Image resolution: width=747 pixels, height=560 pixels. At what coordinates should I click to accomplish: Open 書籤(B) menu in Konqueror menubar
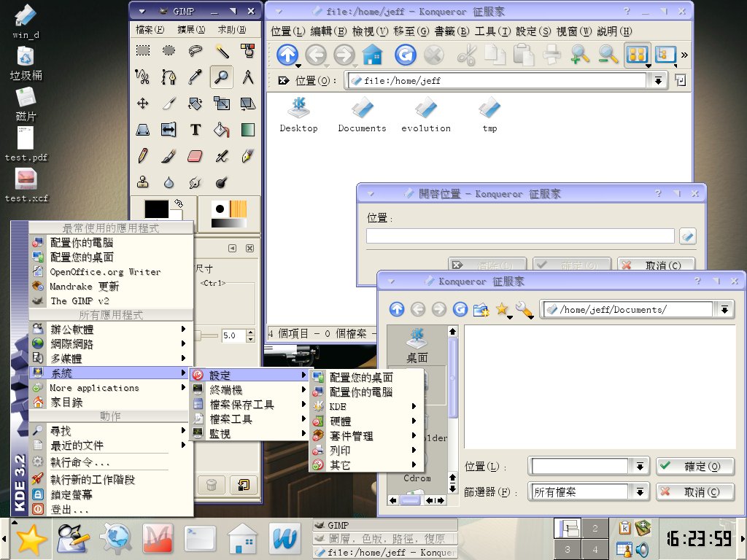click(452, 31)
